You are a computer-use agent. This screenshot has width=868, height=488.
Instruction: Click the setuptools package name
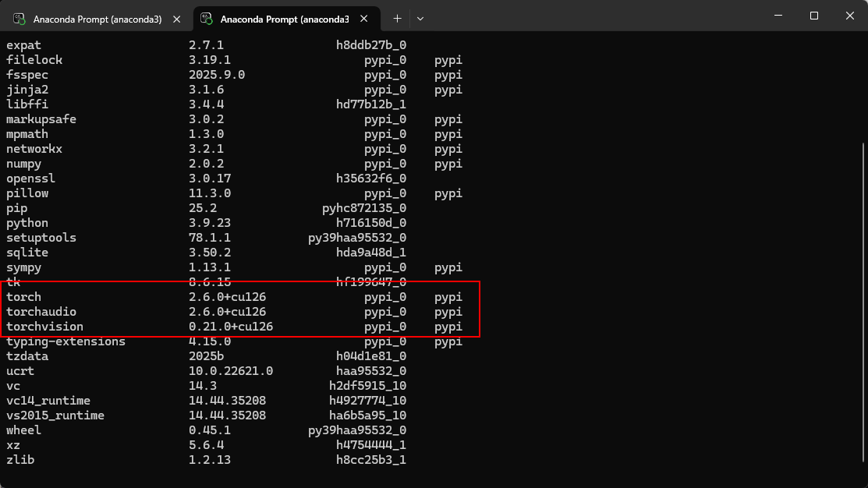click(41, 238)
